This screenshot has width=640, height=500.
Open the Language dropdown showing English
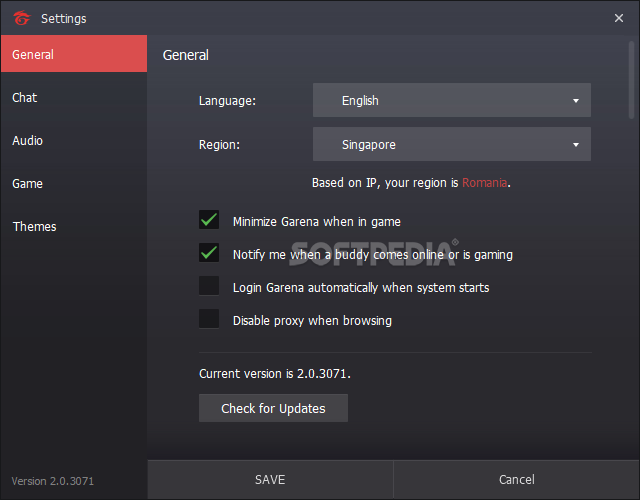click(451, 100)
